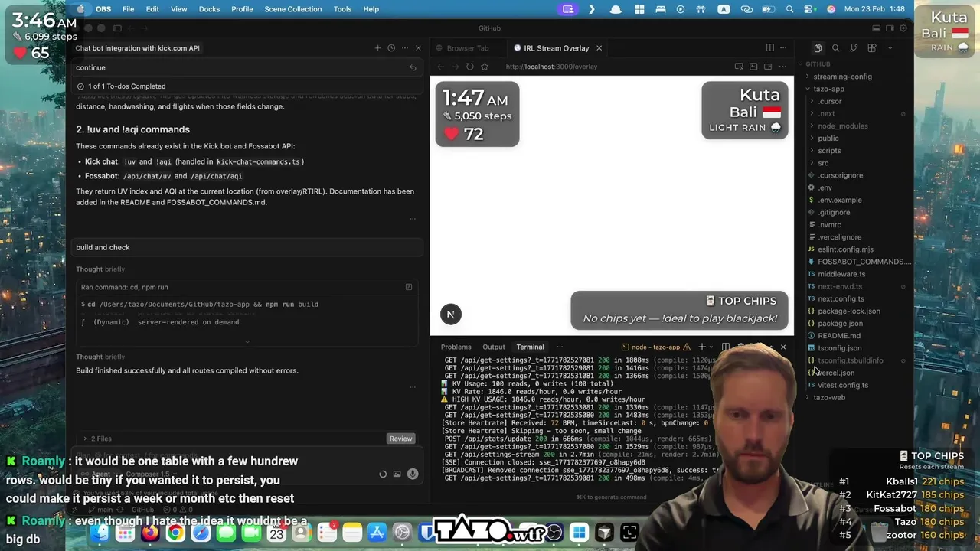The width and height of the screenshot is (980, 551).
Task: Open the README.md file
Action: (838, 335)
